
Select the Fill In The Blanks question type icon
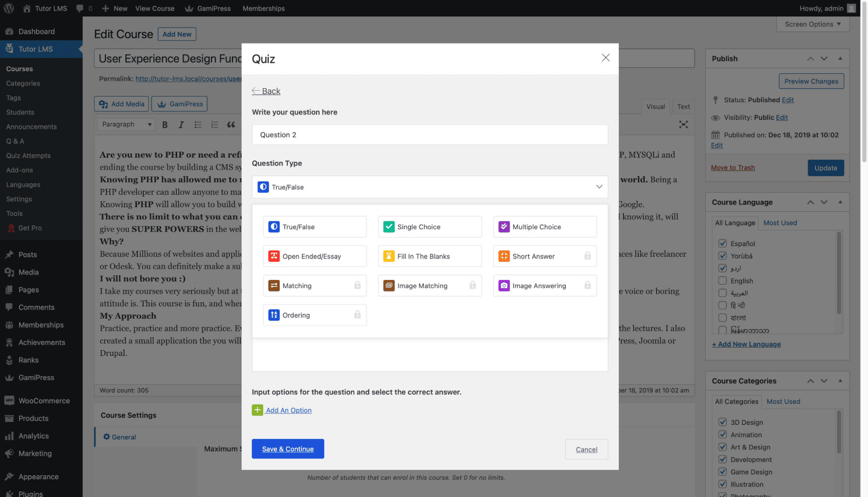(389, 256)
